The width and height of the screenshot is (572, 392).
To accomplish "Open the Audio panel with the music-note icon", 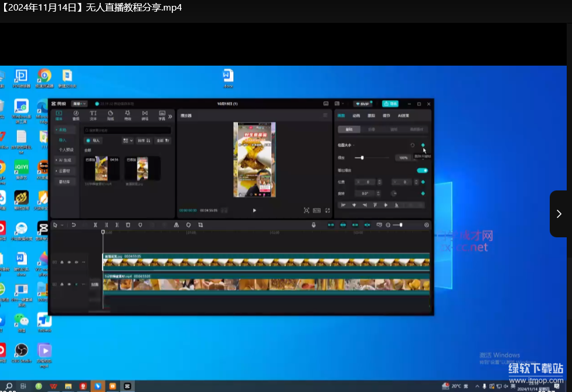I will [76, 115].
